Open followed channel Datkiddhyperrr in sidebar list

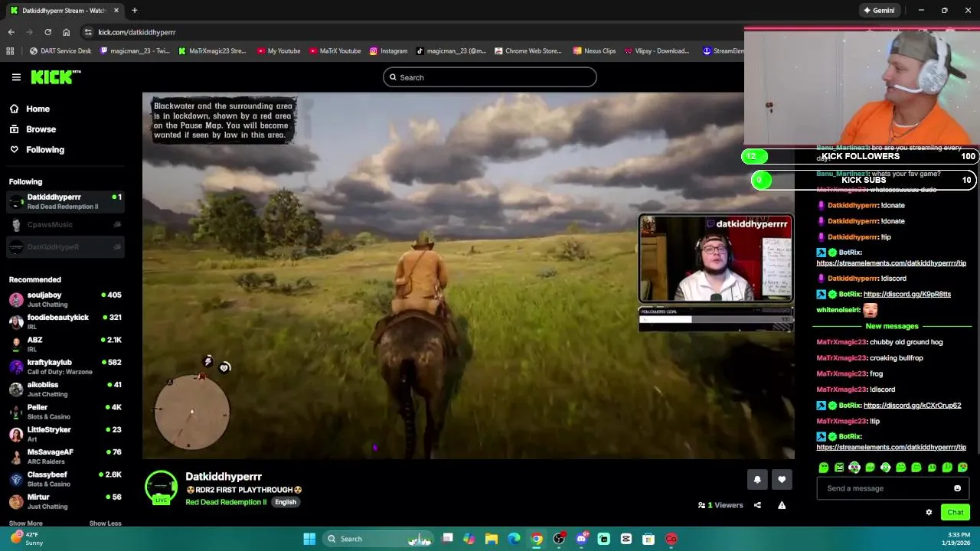click(65, 201)
